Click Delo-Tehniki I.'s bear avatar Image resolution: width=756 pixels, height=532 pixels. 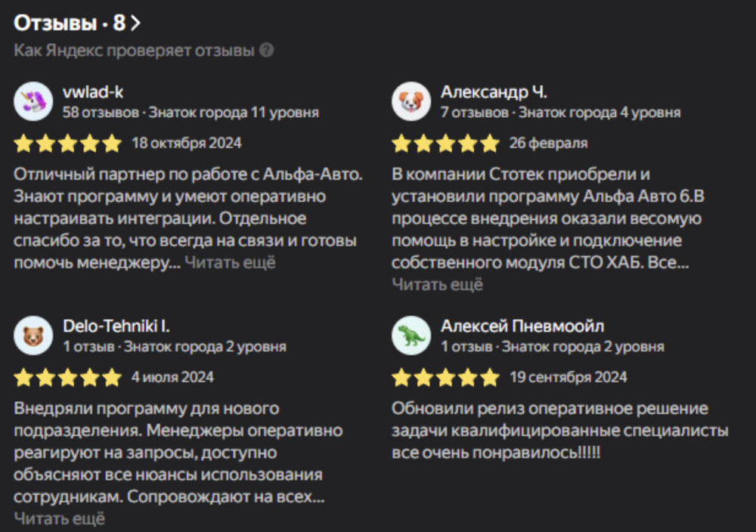click(33, 336)
